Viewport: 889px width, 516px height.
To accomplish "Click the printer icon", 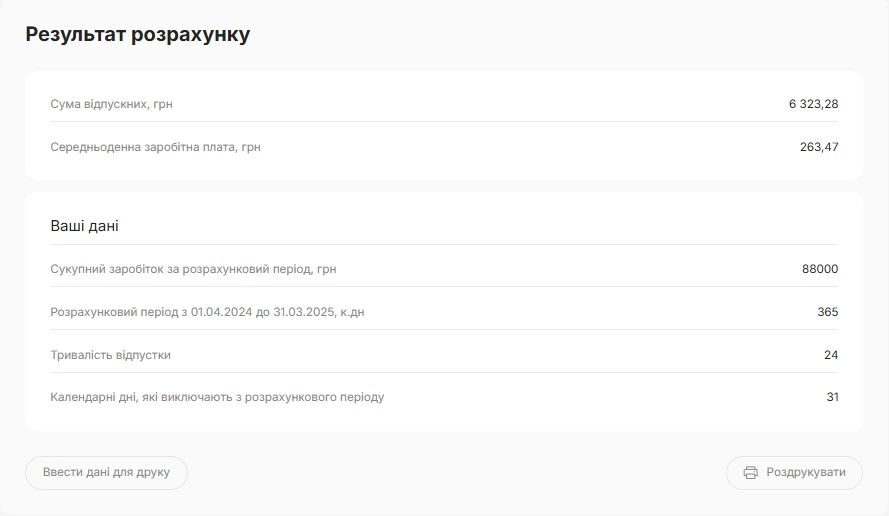I will (750, 472).
